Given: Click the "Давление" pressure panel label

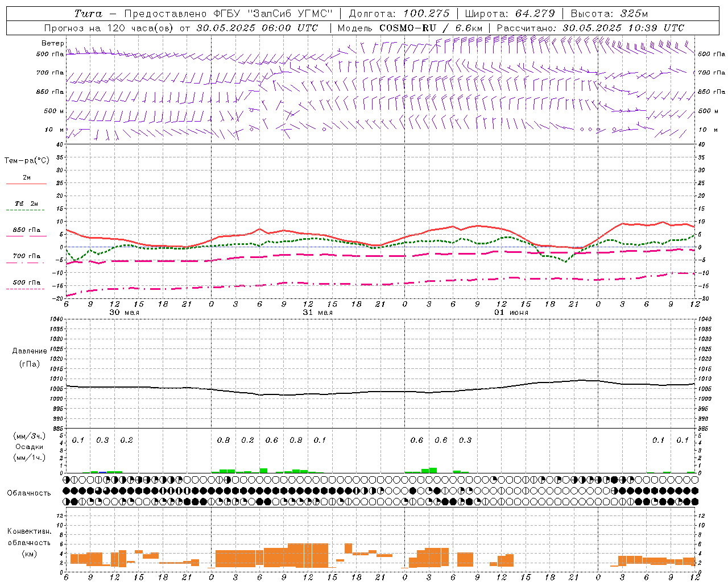Looking at the screenshot, I should pos(30,351).
